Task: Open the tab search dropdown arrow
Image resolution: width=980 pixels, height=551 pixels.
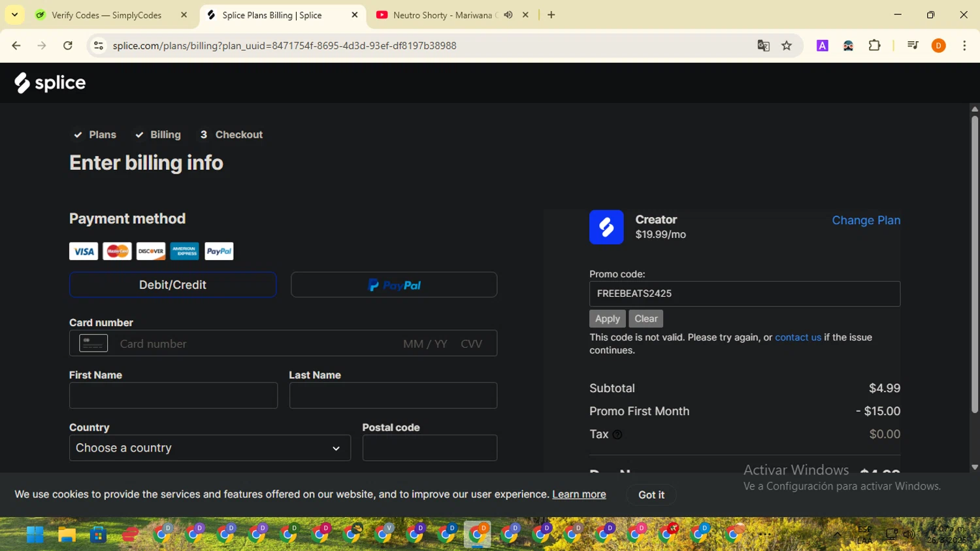Action: click(x=14, y=15)
